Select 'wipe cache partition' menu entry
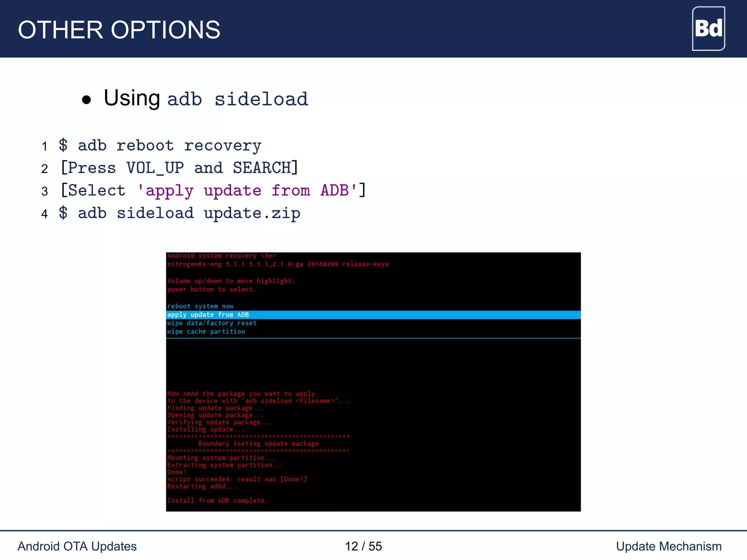 (206, 331)
